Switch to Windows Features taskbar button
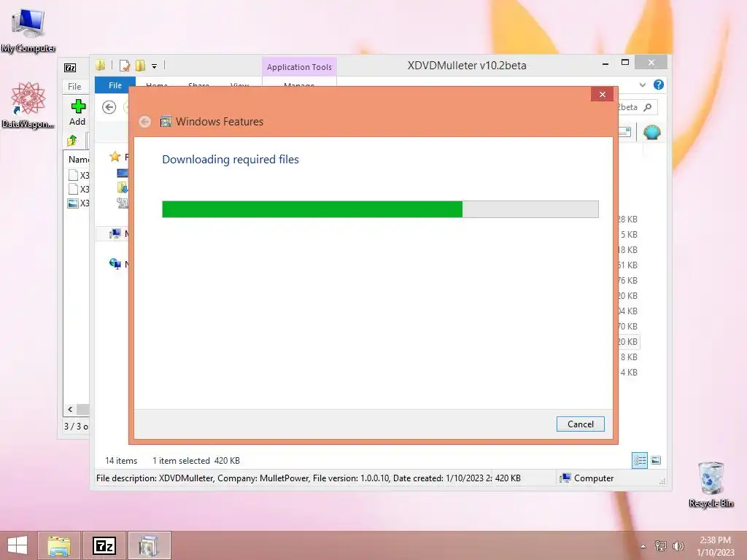Screen dimensions: 747x560 tap(149, 545)
